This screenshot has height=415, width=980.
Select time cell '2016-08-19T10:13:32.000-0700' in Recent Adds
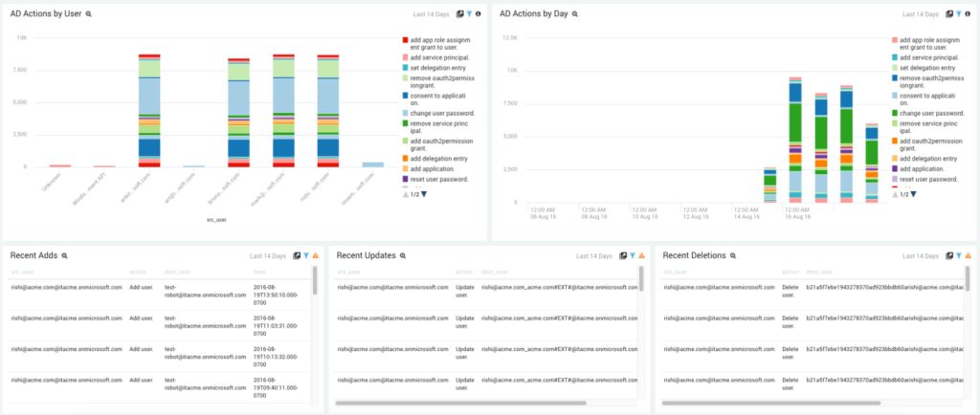(x=276, y=357)
